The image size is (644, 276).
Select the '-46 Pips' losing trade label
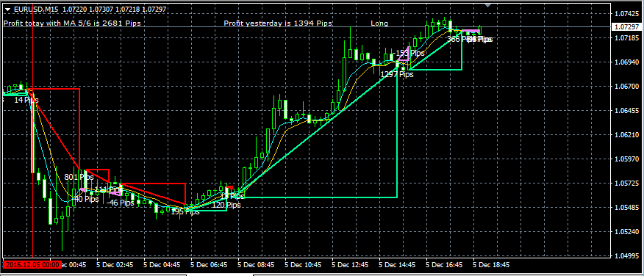click(121, 203)
